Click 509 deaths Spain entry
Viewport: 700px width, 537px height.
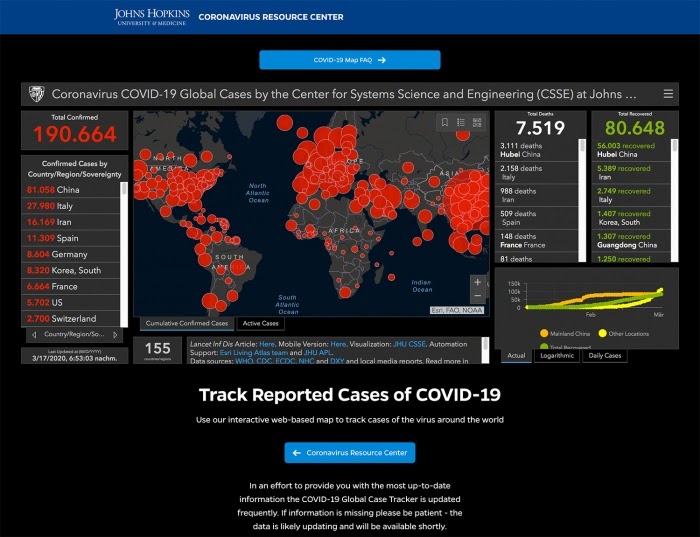click(537, 218)
